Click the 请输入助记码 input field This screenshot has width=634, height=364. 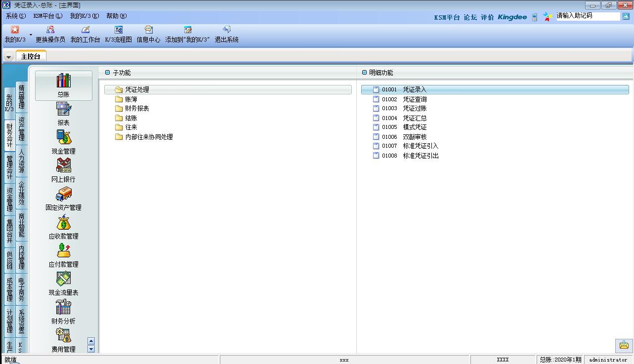(587, 16)
